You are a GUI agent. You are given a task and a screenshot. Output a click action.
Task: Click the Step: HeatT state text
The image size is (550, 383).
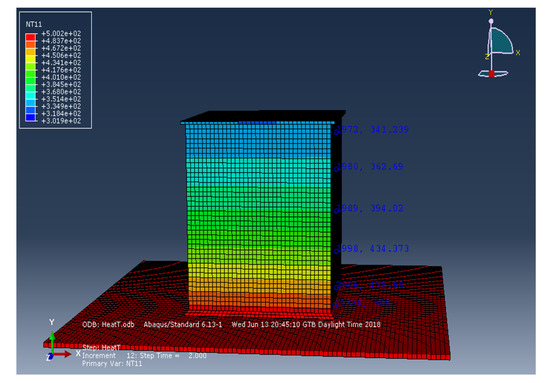point(101,348)
